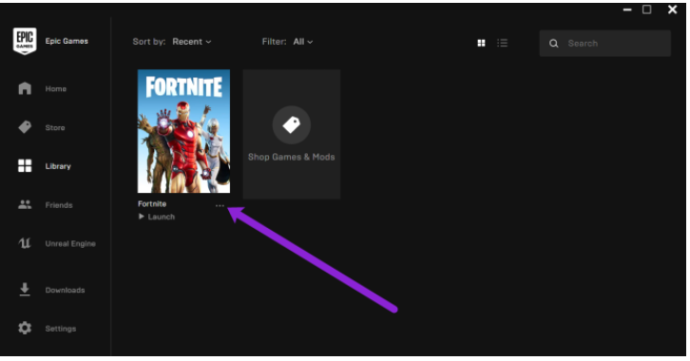
Task: Click Launch under Fortnite
Action: (x=161, y=217)
